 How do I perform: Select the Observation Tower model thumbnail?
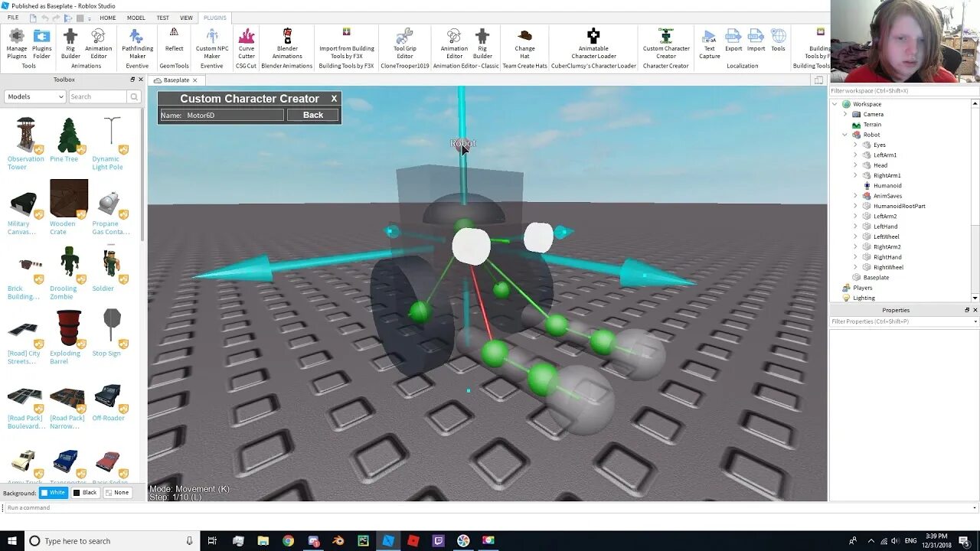(x=25, y=135)
